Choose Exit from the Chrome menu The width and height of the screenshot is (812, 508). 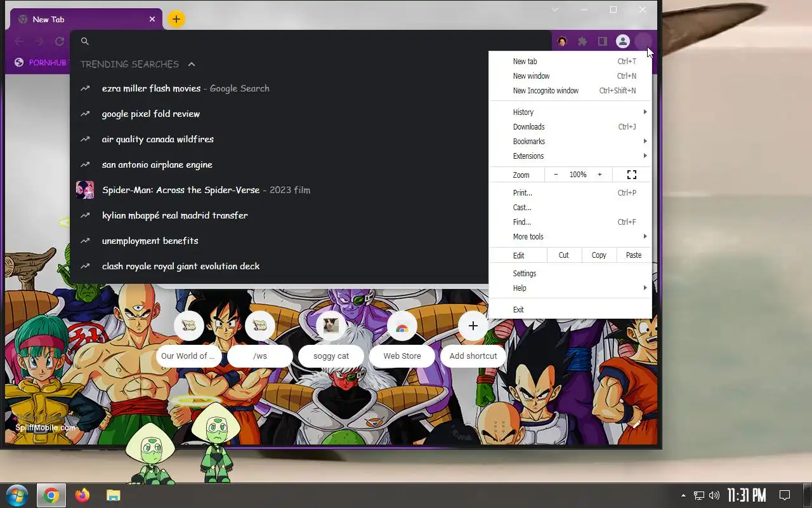click(570, 310)
